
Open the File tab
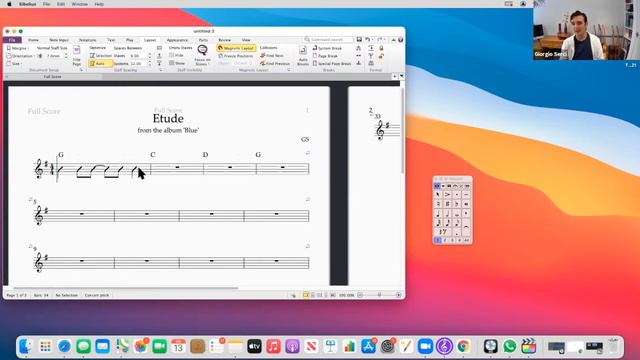12,40
